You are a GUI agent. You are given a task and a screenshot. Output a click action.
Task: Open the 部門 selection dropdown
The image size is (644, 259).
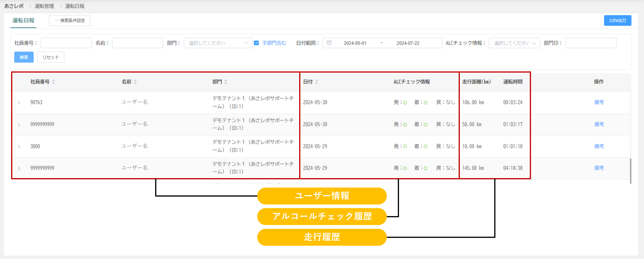pyautogui.click(x=218, y=43)
